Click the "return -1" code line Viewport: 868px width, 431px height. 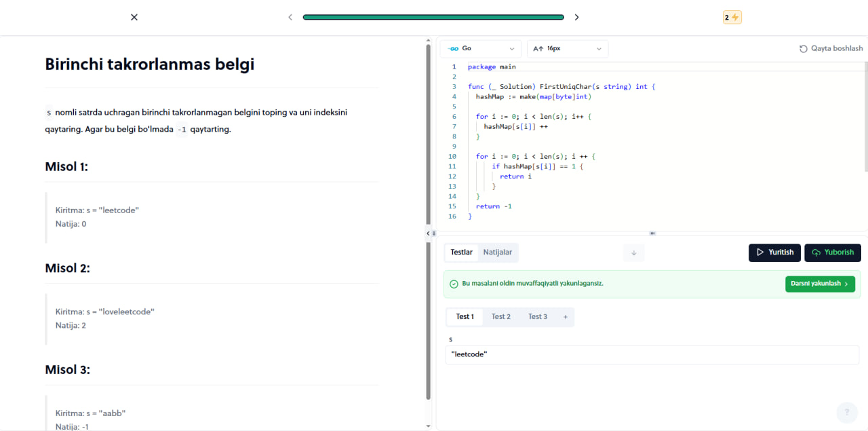click(x=494, y=206)
